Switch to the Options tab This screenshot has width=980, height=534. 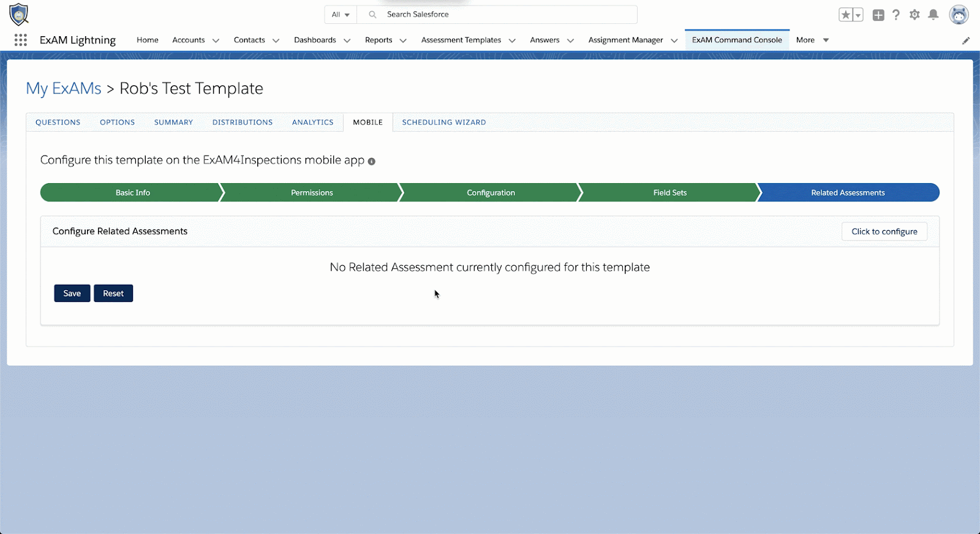point(117,122)
